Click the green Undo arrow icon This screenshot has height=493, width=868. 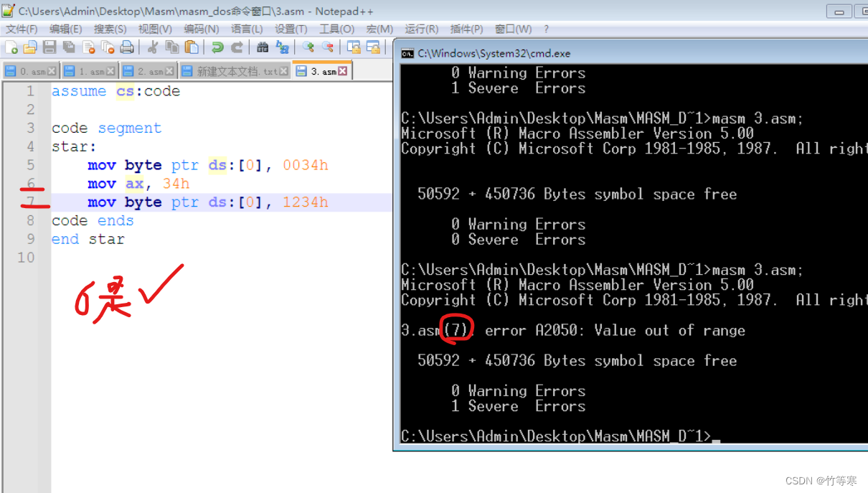click(217, 47)
